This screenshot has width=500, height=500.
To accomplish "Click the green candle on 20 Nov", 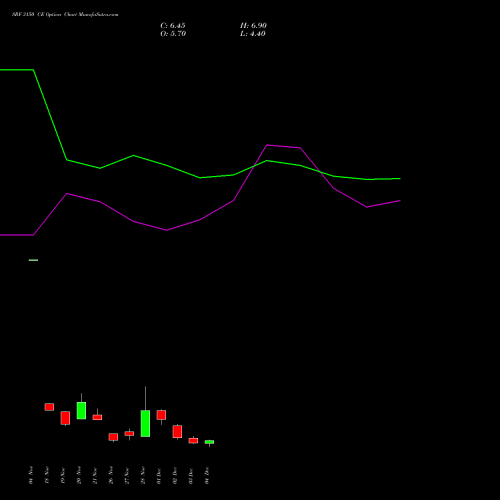I will pos(81,410).
